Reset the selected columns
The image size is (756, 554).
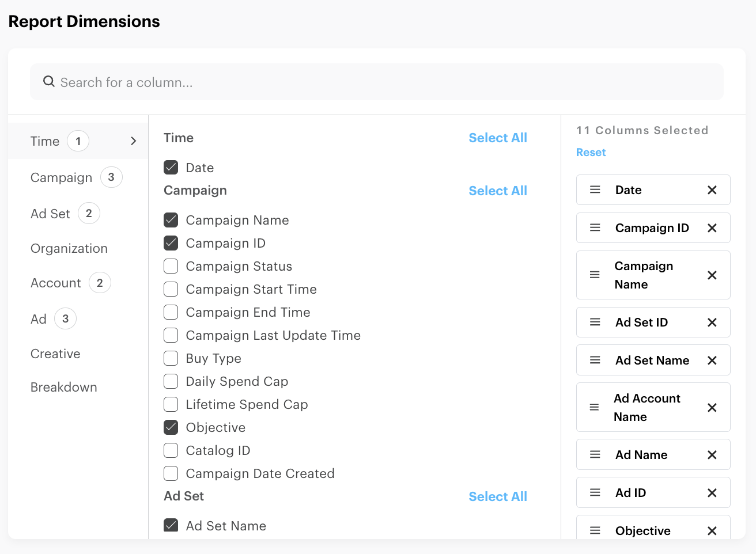click(591, 153)
